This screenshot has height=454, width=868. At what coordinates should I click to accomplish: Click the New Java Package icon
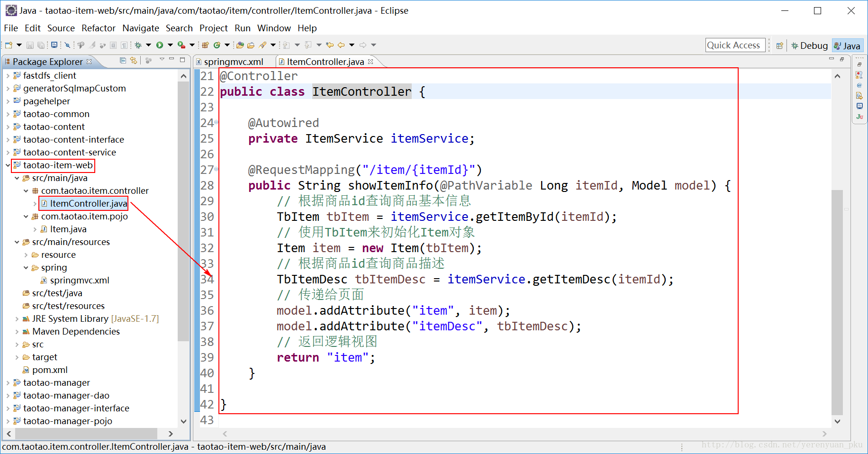tap(205, 45)
